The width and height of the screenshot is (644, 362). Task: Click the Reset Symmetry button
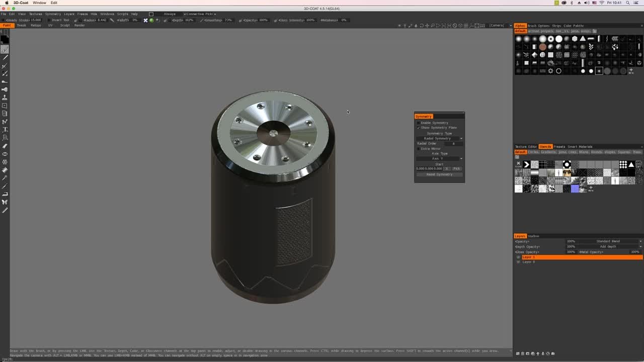(x=439, y=174)
